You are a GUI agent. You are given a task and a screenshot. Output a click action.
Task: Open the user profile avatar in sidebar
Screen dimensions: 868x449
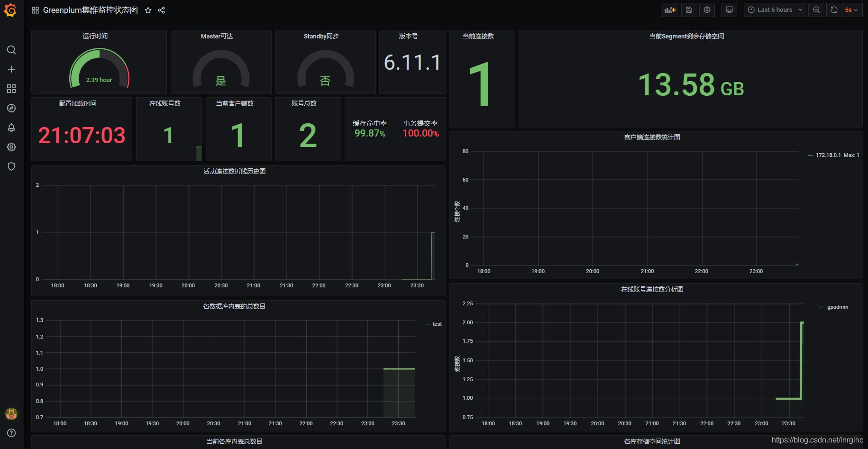click(11, 413)
